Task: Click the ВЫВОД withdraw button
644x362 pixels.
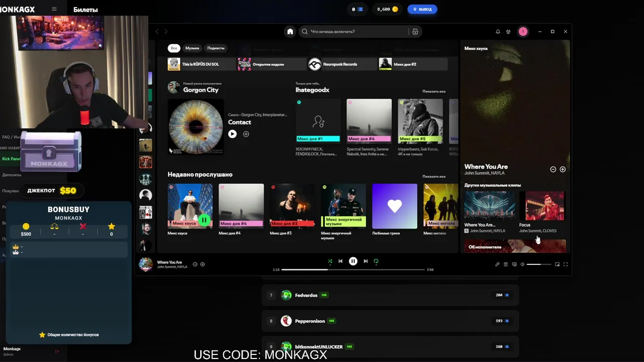Action: click(x=422, y=9)
